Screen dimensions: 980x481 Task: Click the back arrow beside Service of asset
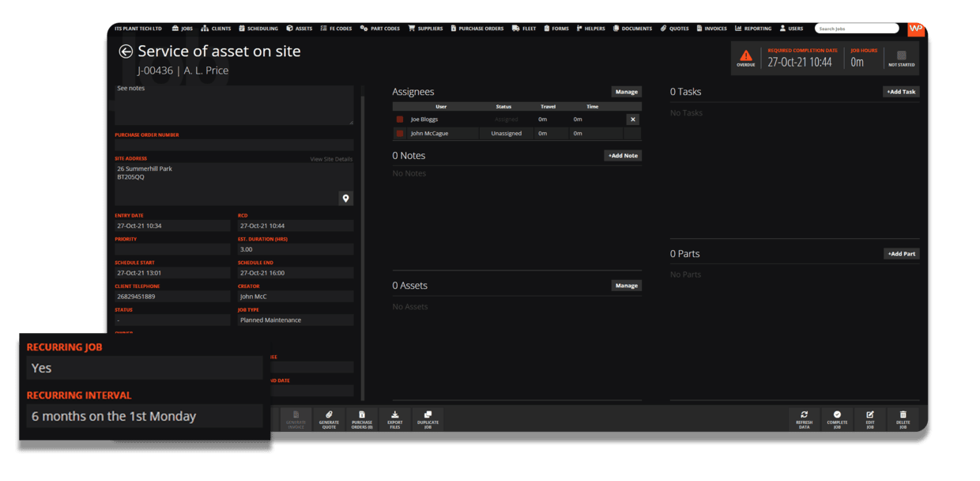126,51
